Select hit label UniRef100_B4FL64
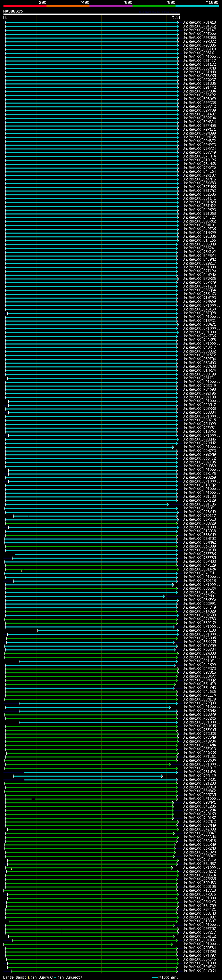222x980 pixels. [199, 172]
